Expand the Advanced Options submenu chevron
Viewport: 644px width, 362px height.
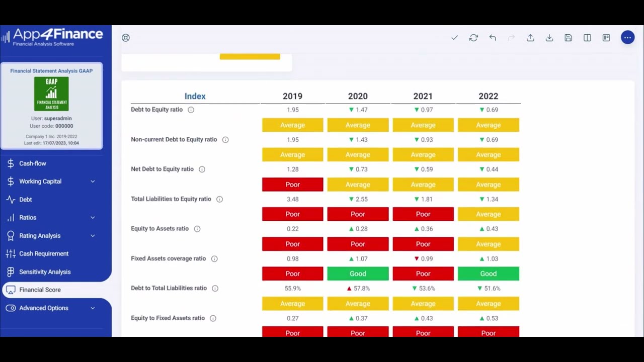coord(93,308)
